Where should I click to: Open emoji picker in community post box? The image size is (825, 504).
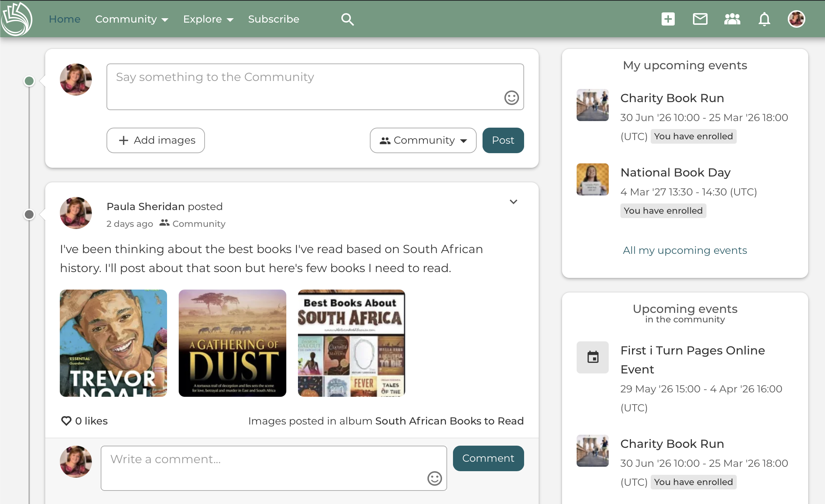click(x=512, y=98)
